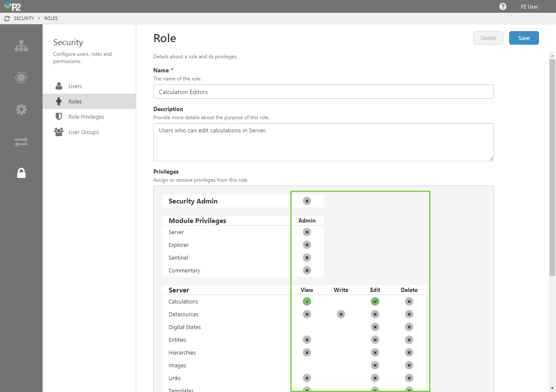The height and width of the screenshot is (392, 556).
Task: Click the Save button
Action: point(524,38)
